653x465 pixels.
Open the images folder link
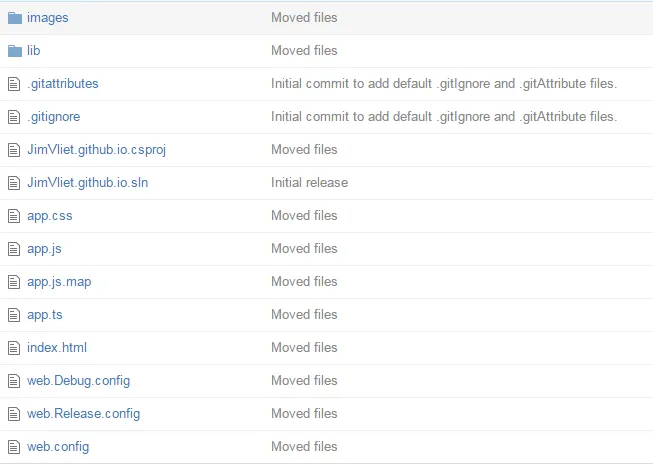pyautogui.click(x=48, y=18)
